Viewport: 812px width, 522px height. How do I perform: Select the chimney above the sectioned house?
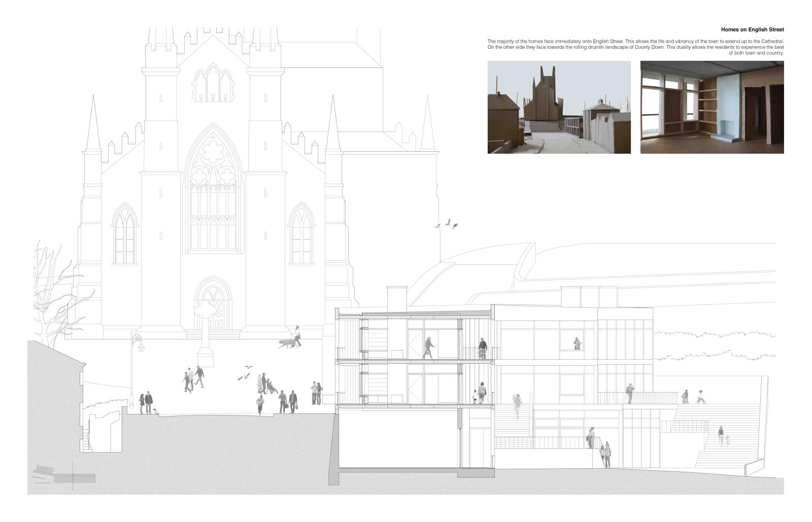pyautogui.click(x=396, y=299)
